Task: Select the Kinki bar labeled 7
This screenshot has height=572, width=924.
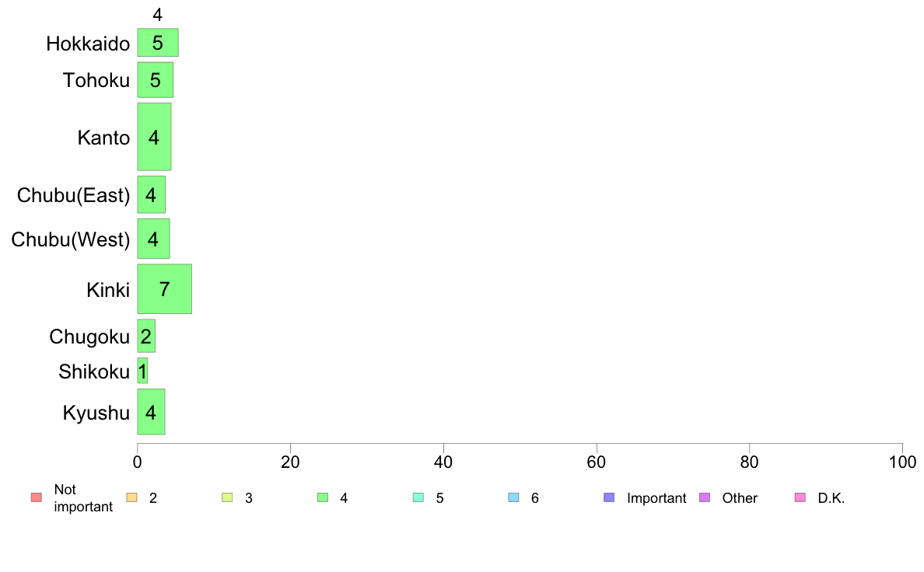Action: click(164, 288)
